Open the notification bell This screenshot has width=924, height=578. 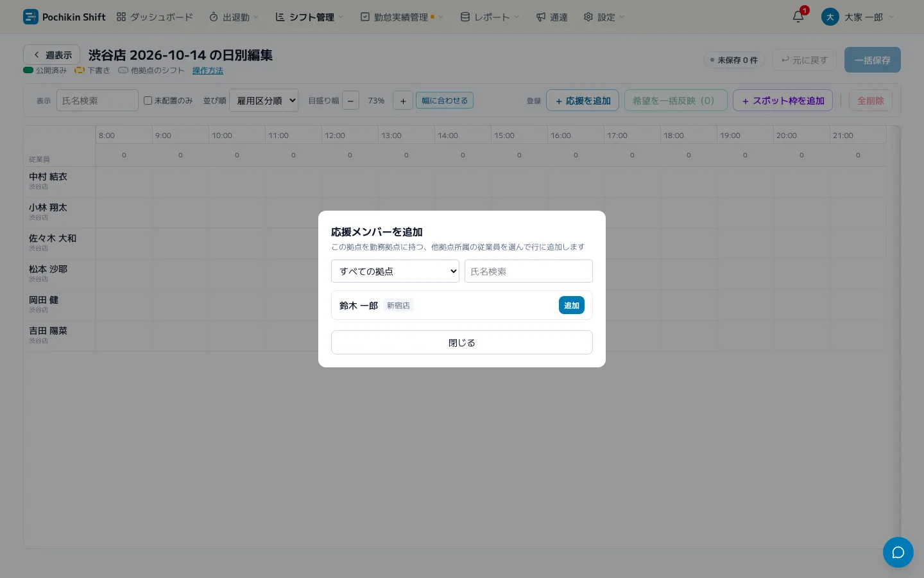(x=798, y=17)
